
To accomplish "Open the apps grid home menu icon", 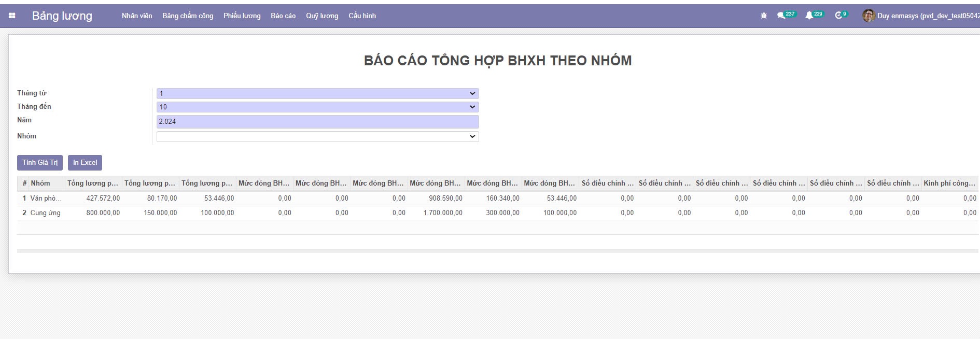I will 12,16.
